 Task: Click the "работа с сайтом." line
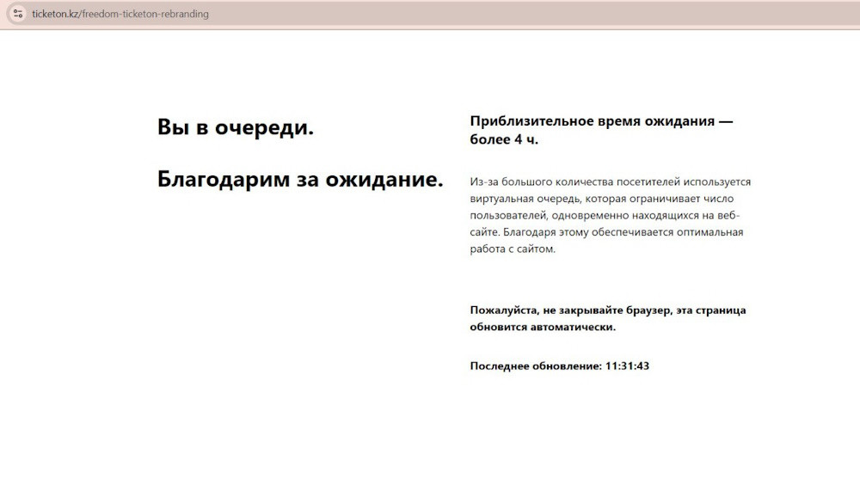coord(513,249)
